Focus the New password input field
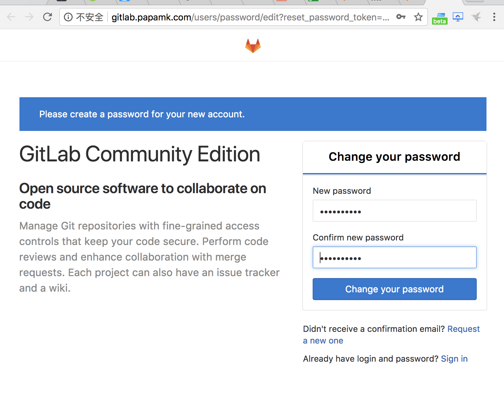 click(x=394, y=211)
